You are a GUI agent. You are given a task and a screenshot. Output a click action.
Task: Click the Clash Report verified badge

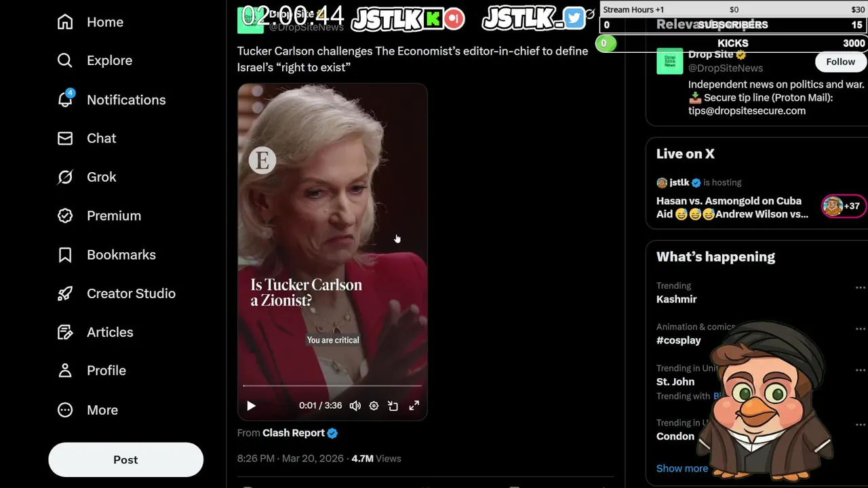coord(332,433)
